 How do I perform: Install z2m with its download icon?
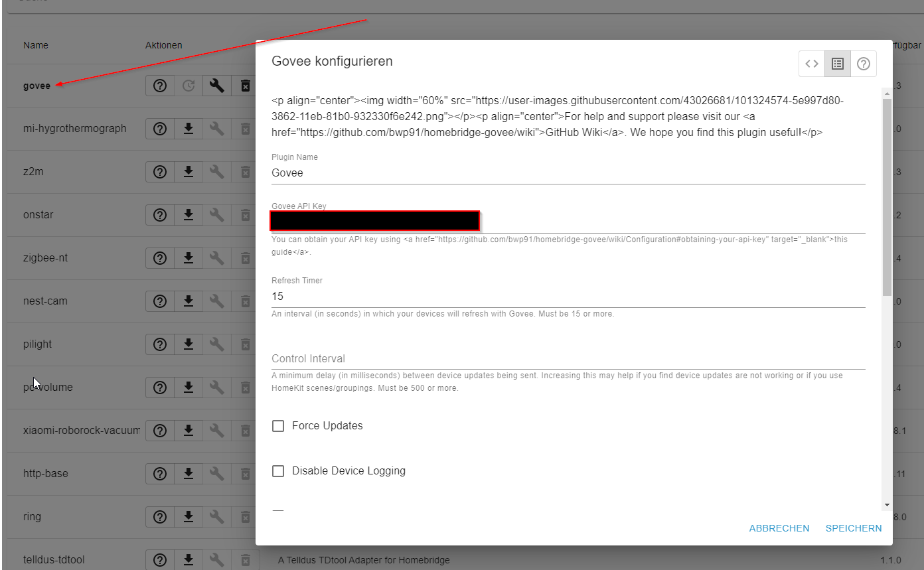[x=189, y=172]
